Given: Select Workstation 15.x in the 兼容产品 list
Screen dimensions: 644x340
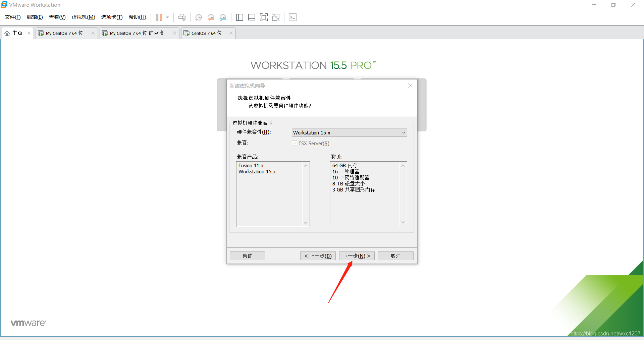Looking at the screenshot, I should 257,172.
